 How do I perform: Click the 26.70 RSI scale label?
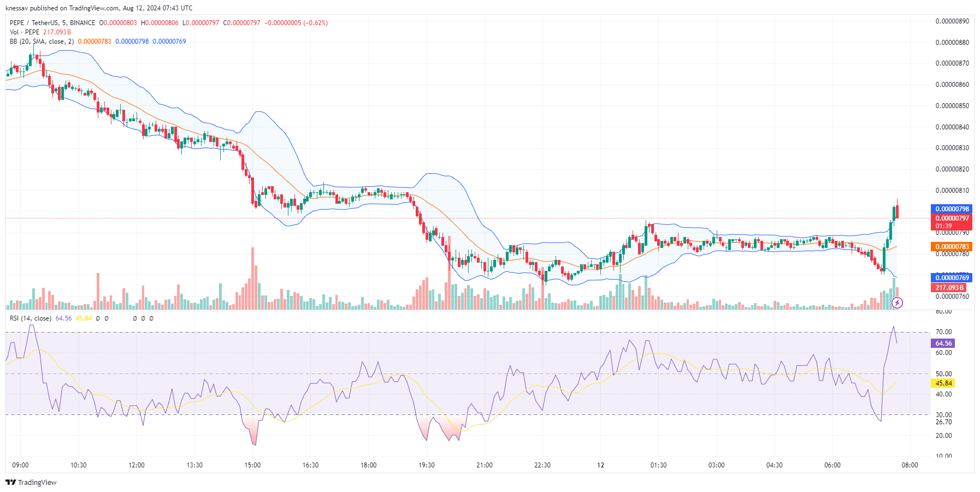pyautogui.click(x=944, y=422)
